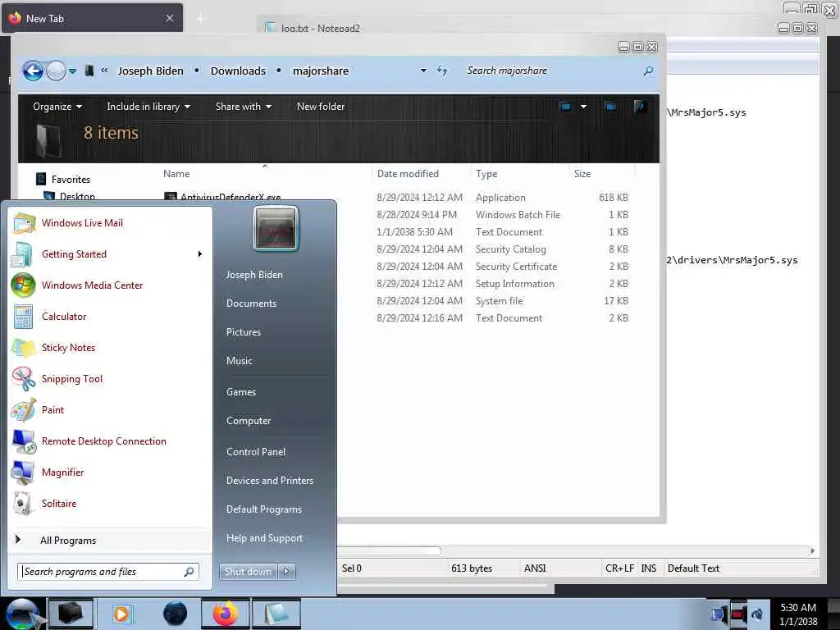Open Remote Desktop Connection

[109, 441]
